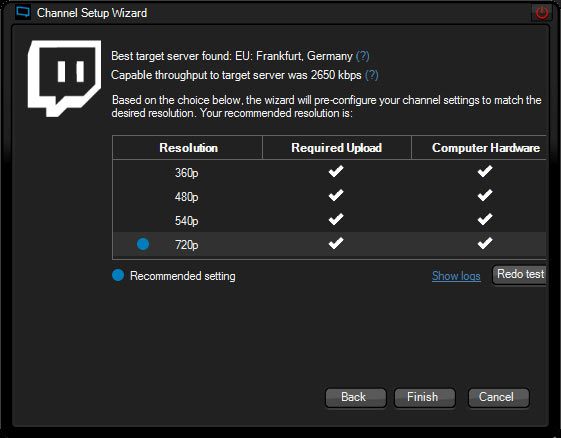Select the 540p resolution row

point(329,220)
